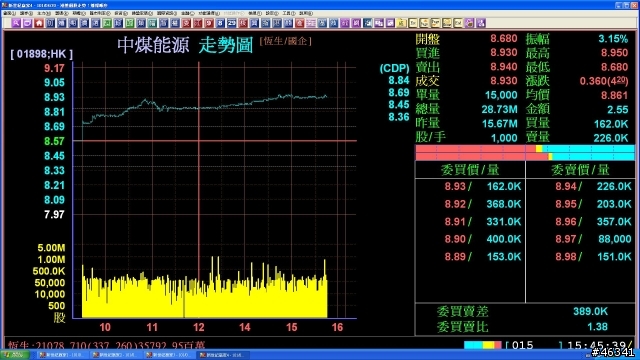
Task: Select bid row 8.92 / 368.0K
Action: click(x=483, y=204)
